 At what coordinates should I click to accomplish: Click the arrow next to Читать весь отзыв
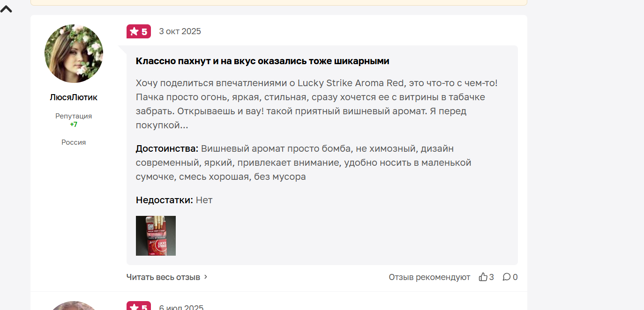point(205,277)
